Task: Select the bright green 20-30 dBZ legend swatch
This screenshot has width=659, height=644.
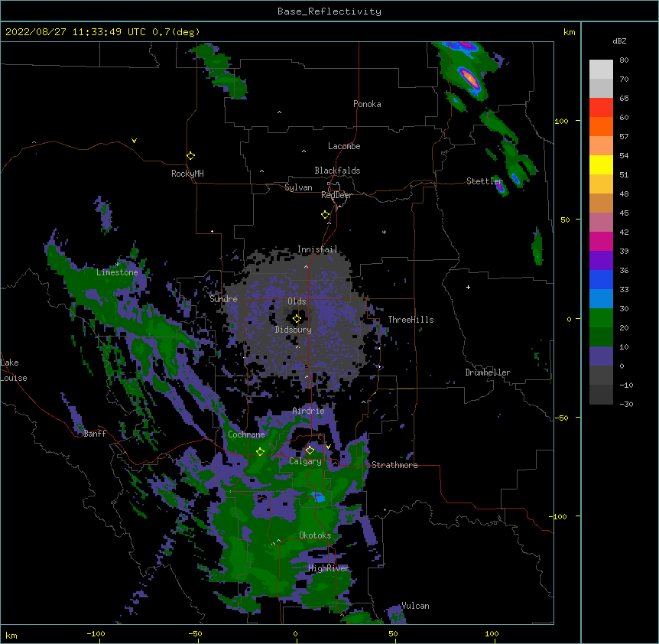Action: click(601, 318)
